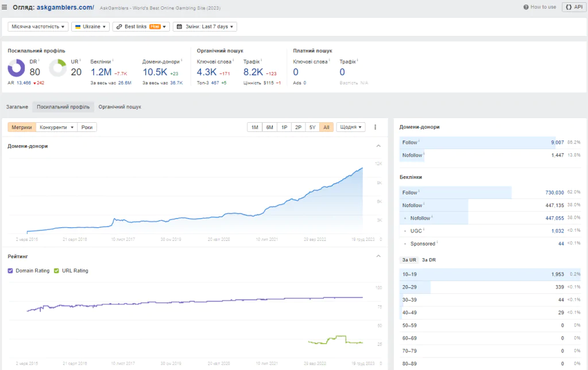Click the calendar icon beside Зміни
The image size is (588, 370).
click(x=179, y=26)
